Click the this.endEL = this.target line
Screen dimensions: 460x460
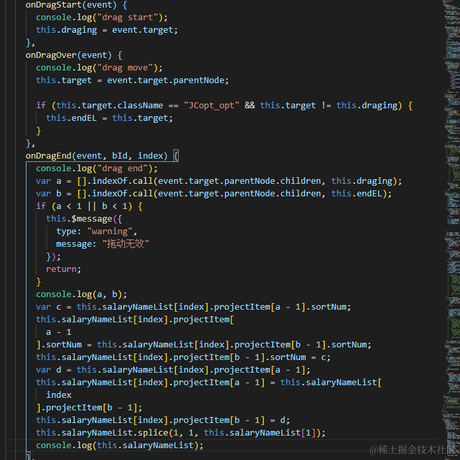[x=109, y=118]
